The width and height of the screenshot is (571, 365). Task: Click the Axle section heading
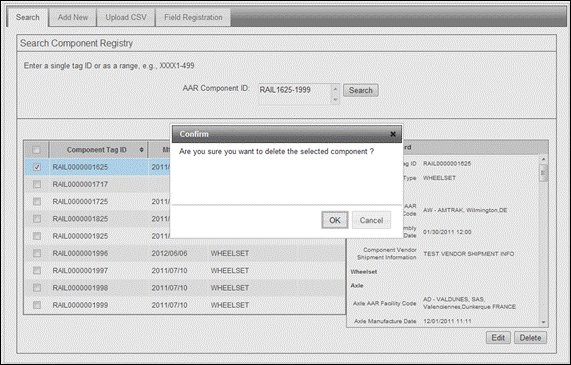357,286
